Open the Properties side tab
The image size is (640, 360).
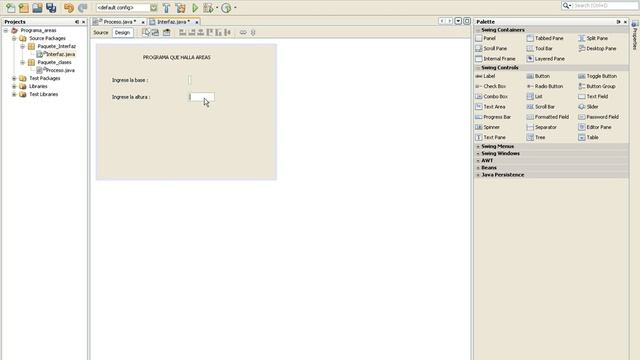coord(635,36)
